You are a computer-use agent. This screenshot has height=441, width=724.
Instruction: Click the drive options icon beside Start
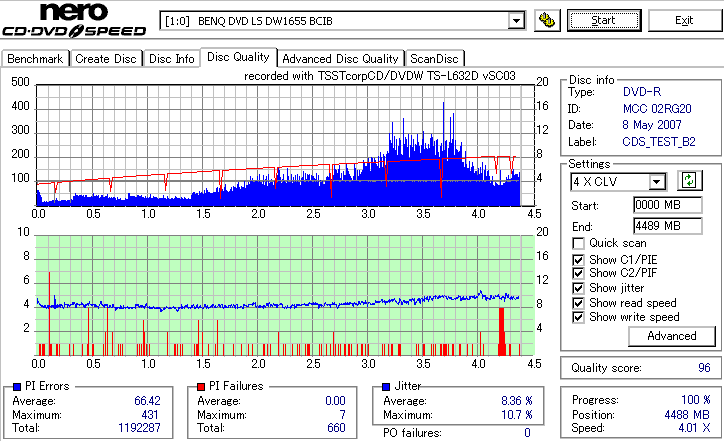(547, 20)
